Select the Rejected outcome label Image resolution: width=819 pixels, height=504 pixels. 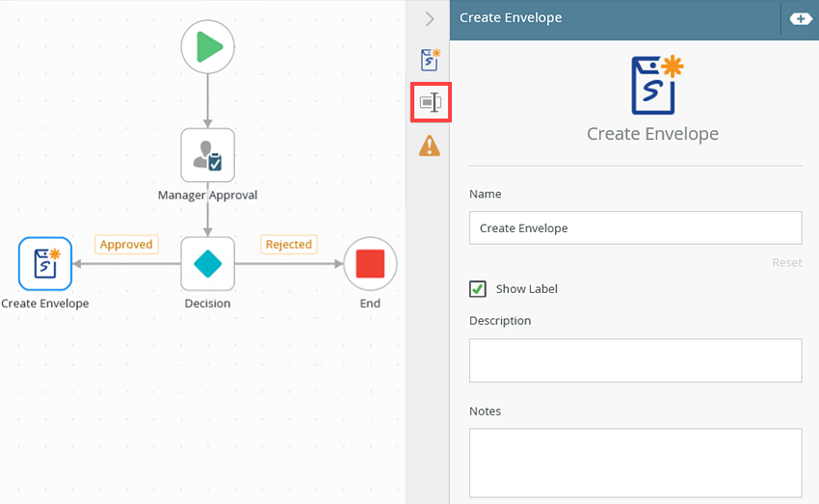click(x=288, y=245)
